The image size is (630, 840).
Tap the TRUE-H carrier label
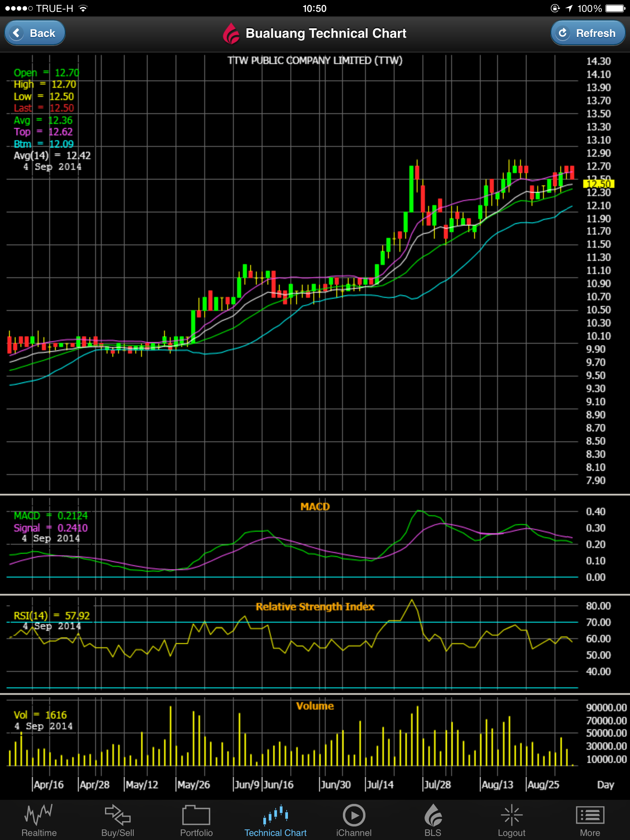coord(55,9)
